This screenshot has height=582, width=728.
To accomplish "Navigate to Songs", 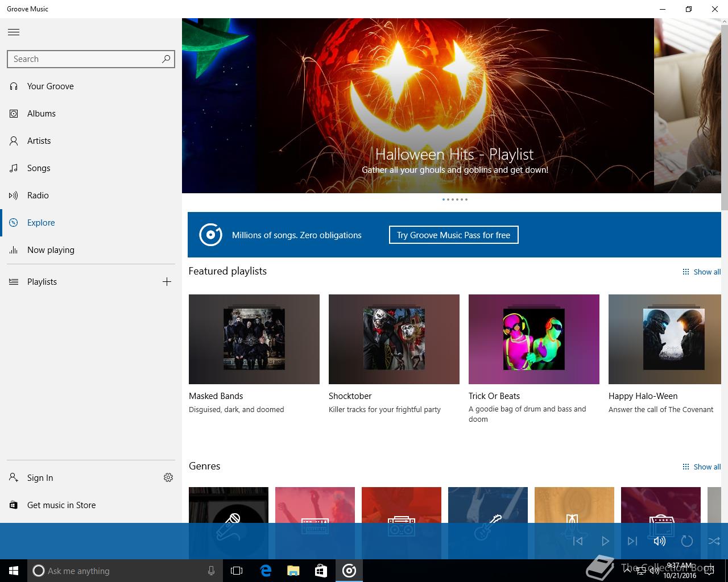I will [91, 168].
